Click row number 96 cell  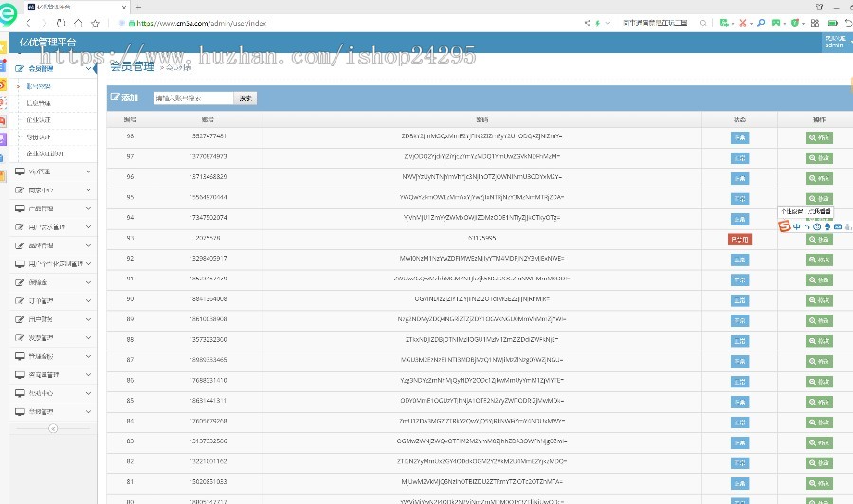pos(130,177)
